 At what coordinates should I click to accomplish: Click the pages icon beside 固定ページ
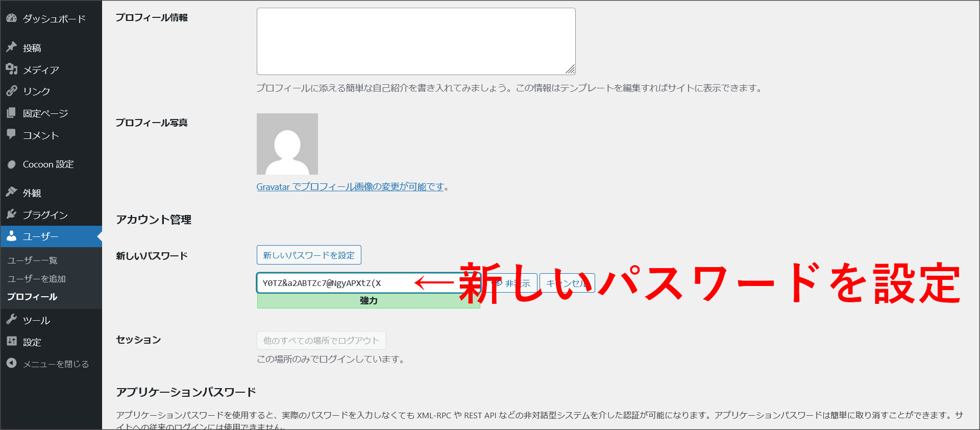(11, 113)
